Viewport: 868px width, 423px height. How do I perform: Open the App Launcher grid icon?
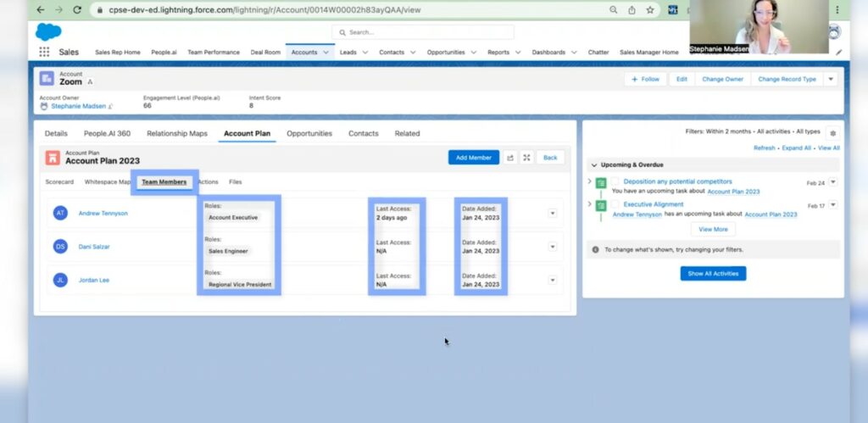[44, 52]
